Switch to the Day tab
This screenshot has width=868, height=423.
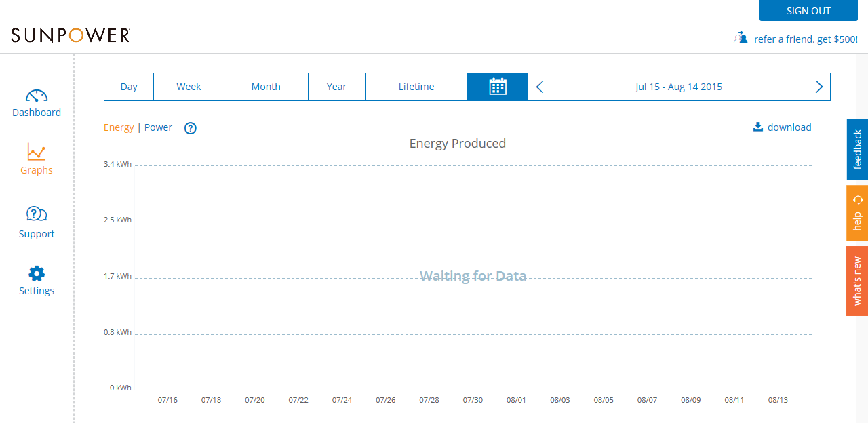pyautogui.click(x=129, y=87)
